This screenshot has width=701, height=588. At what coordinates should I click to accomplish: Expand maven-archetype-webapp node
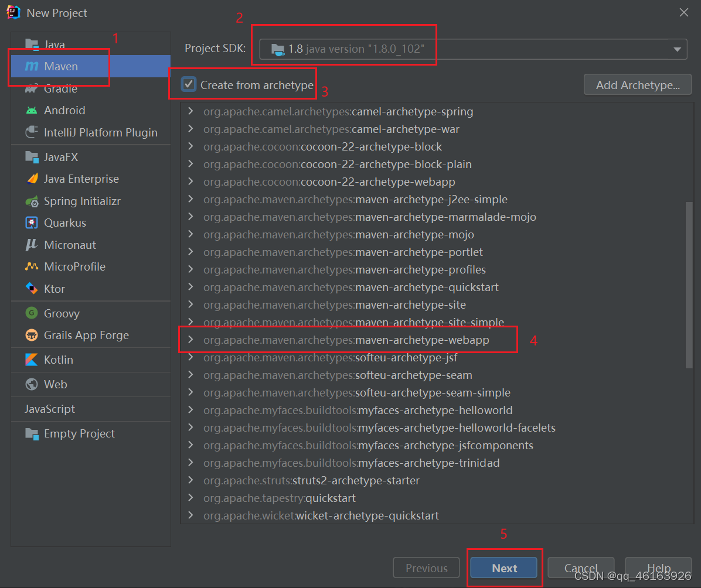[191, 339]
